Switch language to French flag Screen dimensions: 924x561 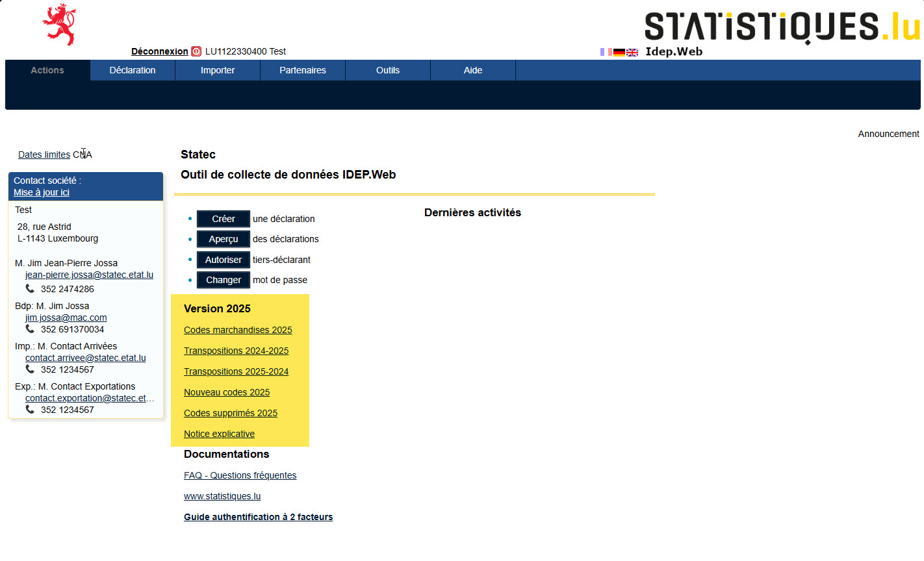point(606,52)
